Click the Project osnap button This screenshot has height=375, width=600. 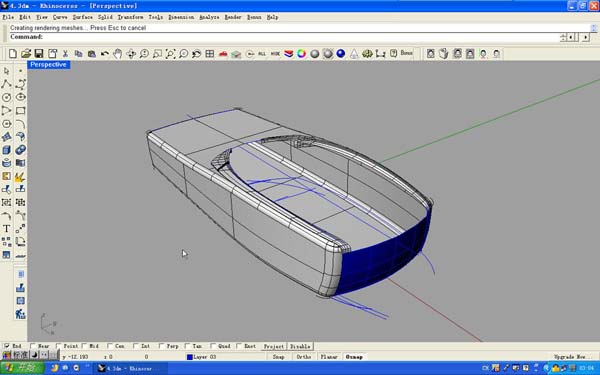point(274,346)
